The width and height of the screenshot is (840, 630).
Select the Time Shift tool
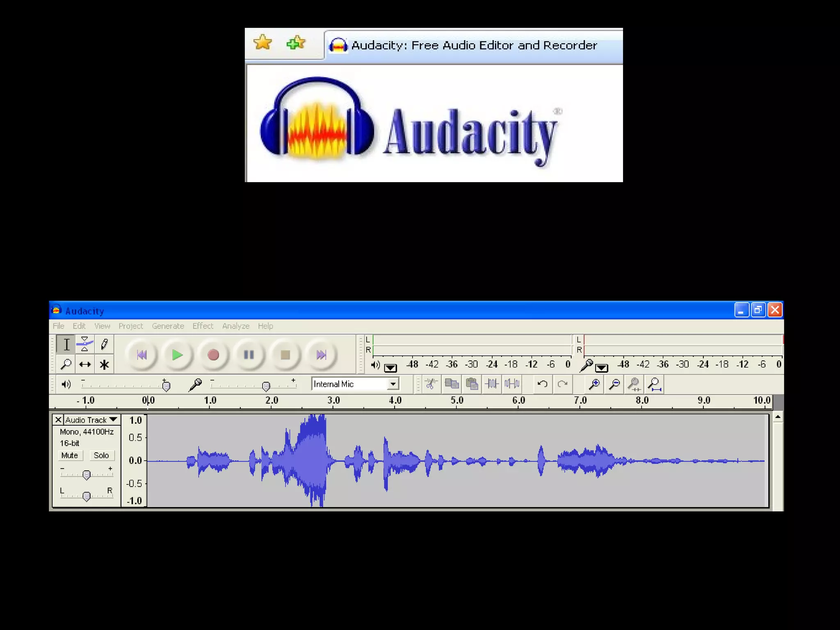click(85, 364)
